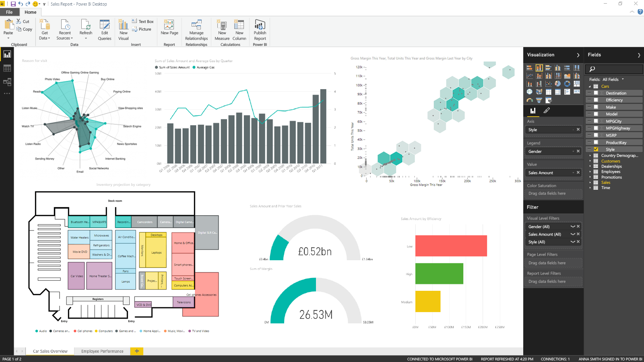Select the globe map visualization icon
This screenshot has height=362, width=644.
click(x=530, y=92)
